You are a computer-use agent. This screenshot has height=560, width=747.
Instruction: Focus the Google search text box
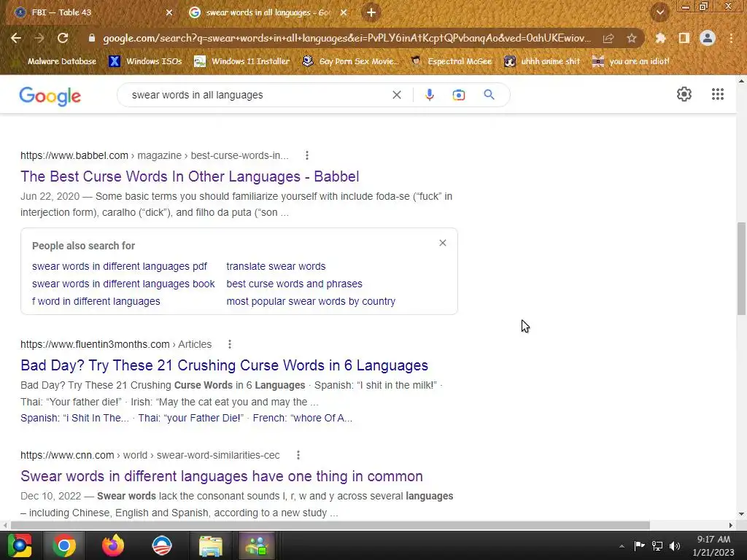[258, 95]
